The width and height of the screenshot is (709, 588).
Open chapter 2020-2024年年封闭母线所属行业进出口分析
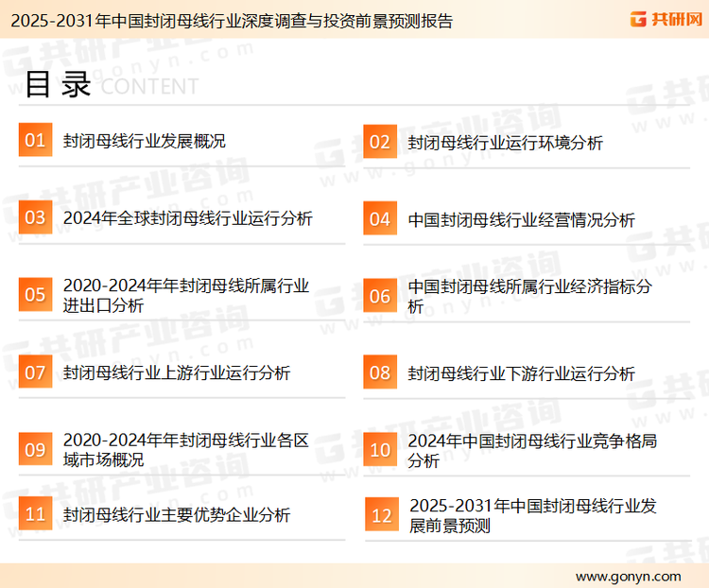point(186,295)
